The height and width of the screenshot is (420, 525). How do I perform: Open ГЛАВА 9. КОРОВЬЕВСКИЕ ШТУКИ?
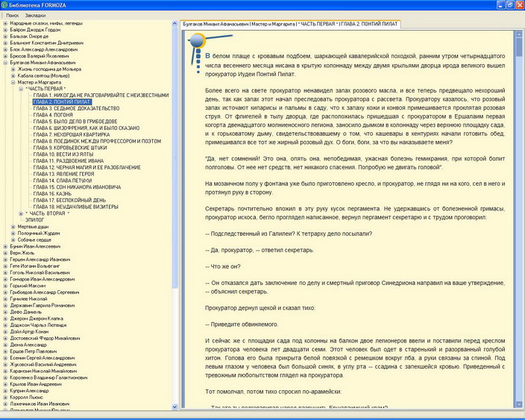pyautogui.click(x=70, y=148)
